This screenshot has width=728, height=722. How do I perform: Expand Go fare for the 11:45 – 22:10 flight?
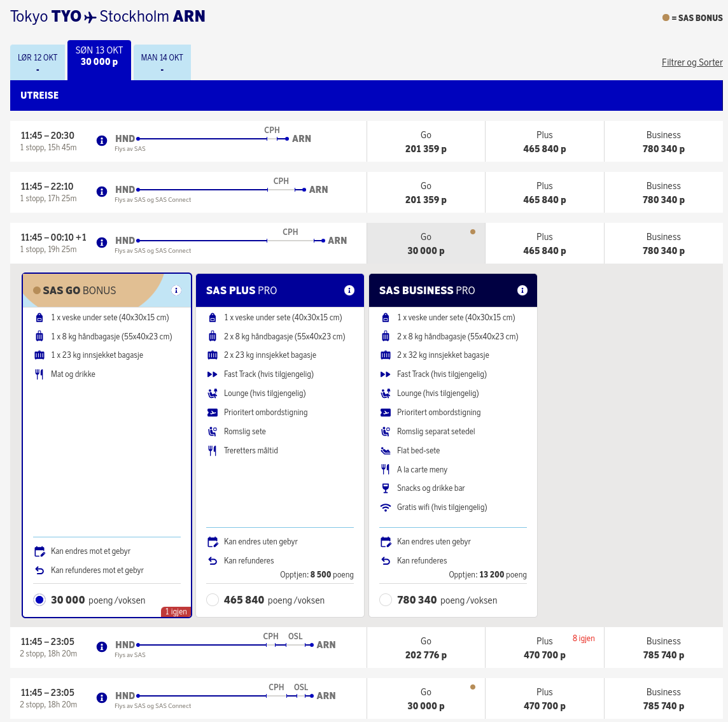point(426,192)
